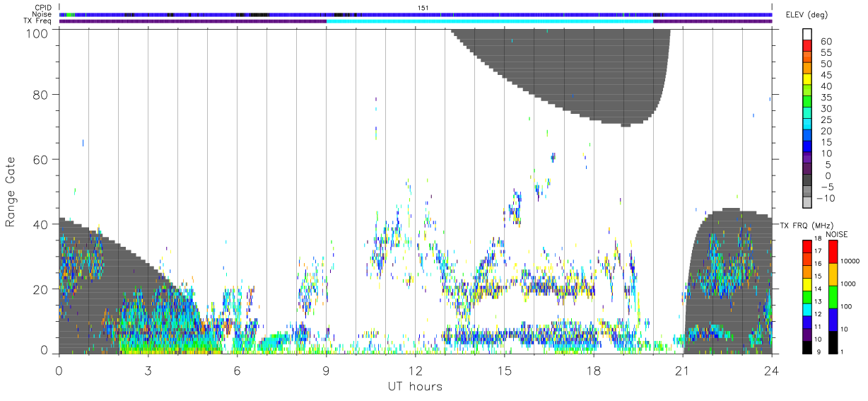Viewport: 868px width, 401px height.
Task: Click the CPID value 151
Action: coord(423,8)
